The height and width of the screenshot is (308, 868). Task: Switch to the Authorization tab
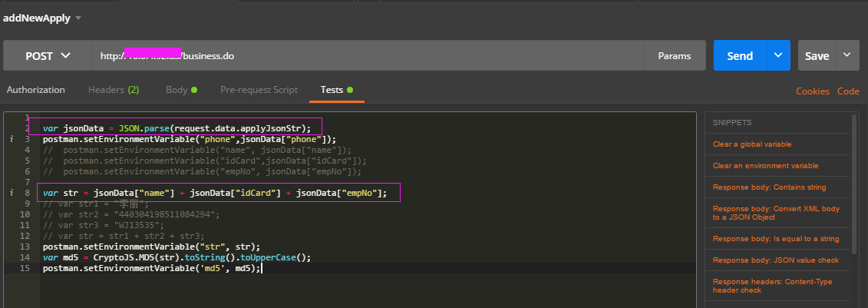(35, 90)
